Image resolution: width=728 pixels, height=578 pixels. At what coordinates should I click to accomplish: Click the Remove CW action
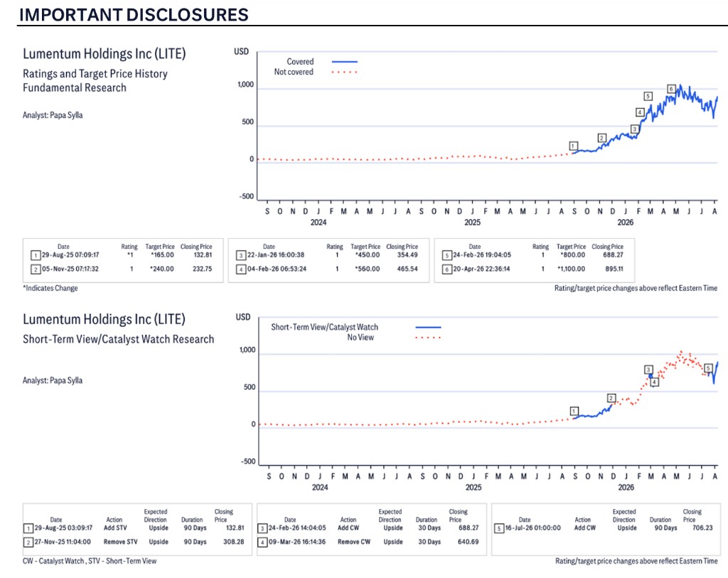(354, 542)
